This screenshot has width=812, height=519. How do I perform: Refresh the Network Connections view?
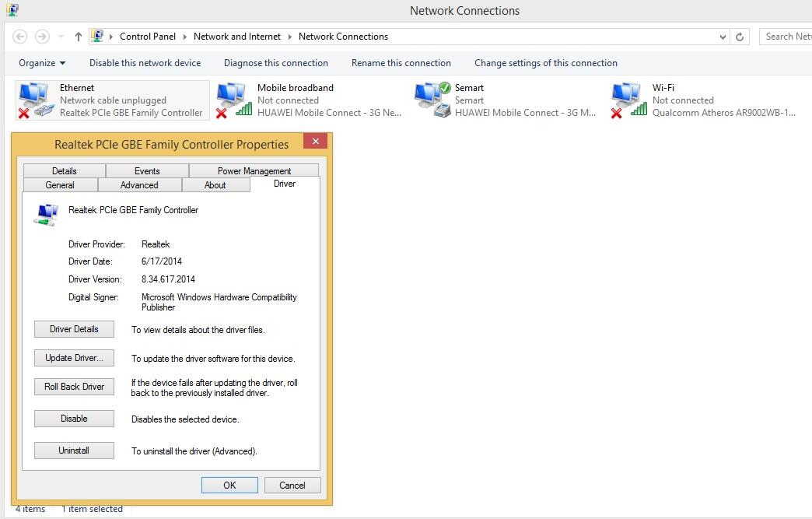[x=740, y=37]
